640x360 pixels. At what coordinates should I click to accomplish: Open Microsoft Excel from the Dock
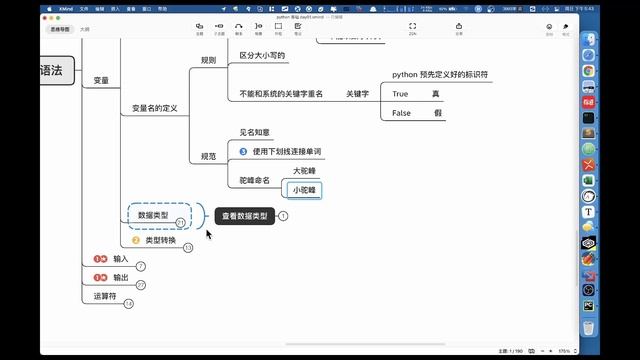pyautogui.click(x=588, y=180)
